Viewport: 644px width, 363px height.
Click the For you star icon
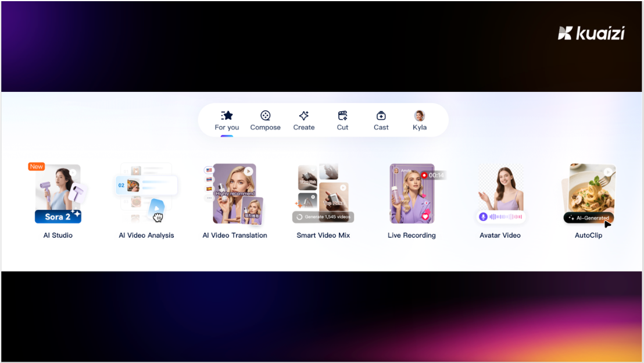point(227,116)
